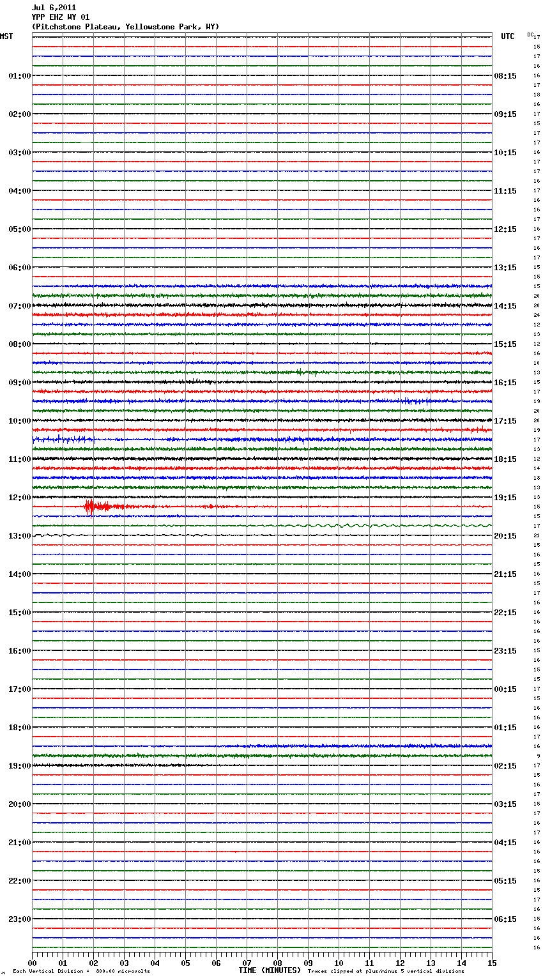This screenshot has width=543, height=980.
Task: Click the 20:15 UTC time label
Action: [505, 536]
